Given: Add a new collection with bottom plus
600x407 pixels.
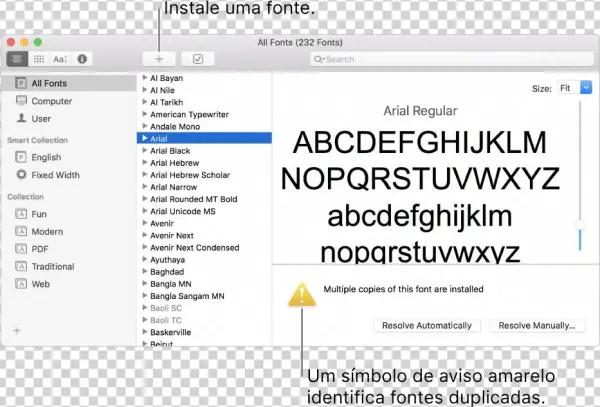Looking at the screenshot, I should tap(16, 329).
